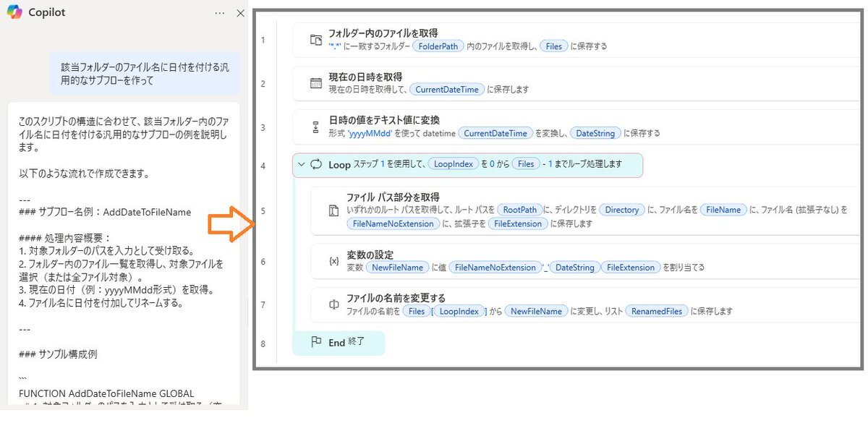Close the Copilot panel

click(x=241, y=13)
